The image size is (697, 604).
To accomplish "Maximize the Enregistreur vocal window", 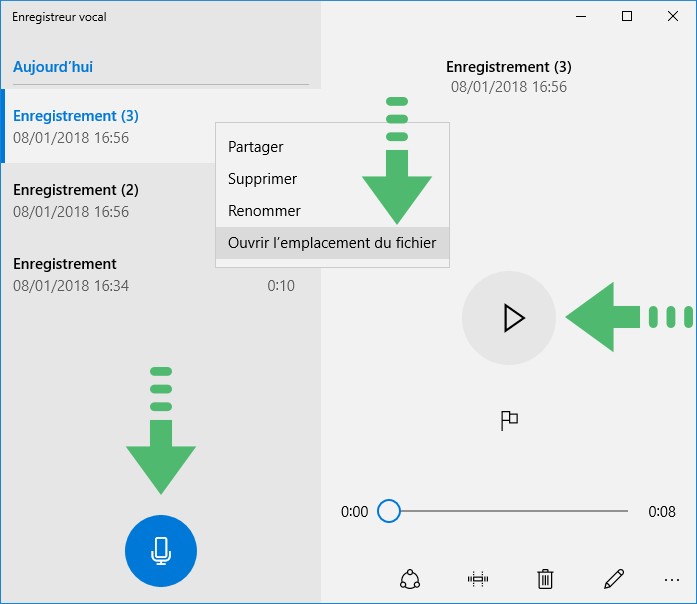I will pos(627,16).
